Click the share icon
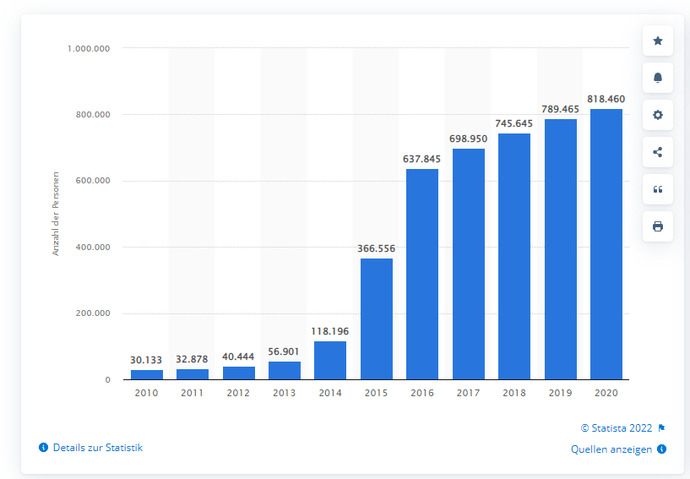The height and width of the screenshot is (479, 690). click(657, 152)
